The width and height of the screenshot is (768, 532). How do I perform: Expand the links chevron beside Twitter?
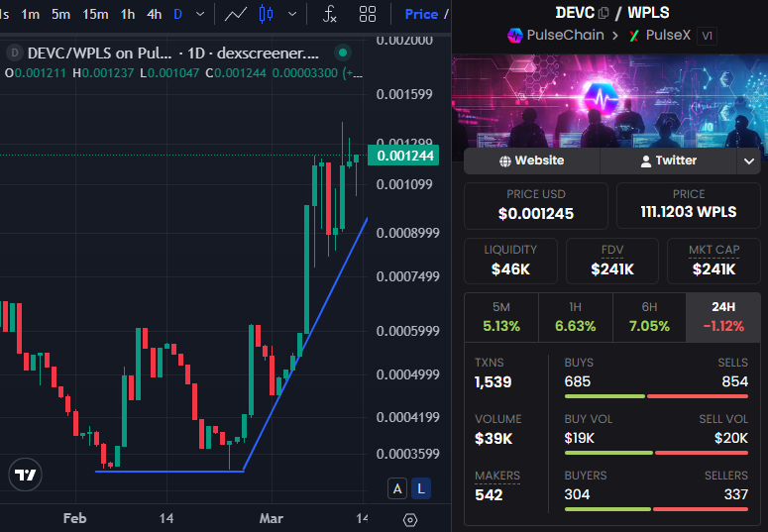coord(749,160)
